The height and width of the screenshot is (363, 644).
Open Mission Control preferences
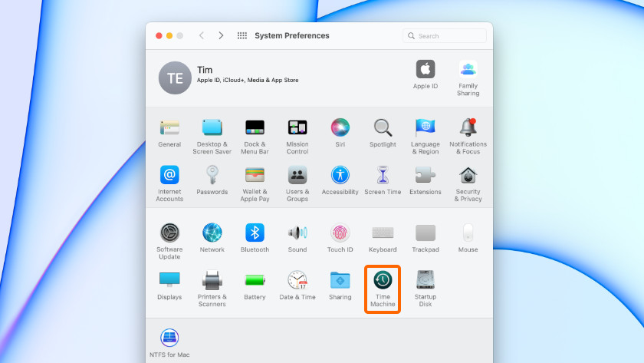(x=297, y=137)
